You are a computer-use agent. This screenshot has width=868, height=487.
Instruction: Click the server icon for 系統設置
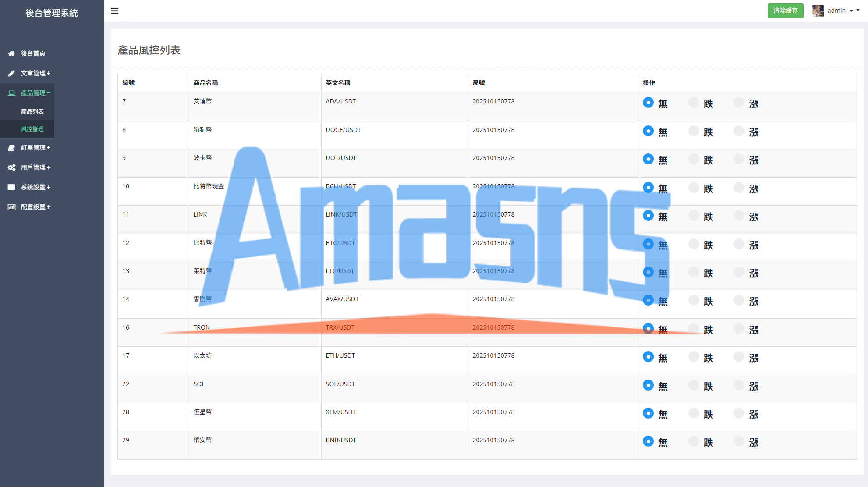[x=11, y=187]
